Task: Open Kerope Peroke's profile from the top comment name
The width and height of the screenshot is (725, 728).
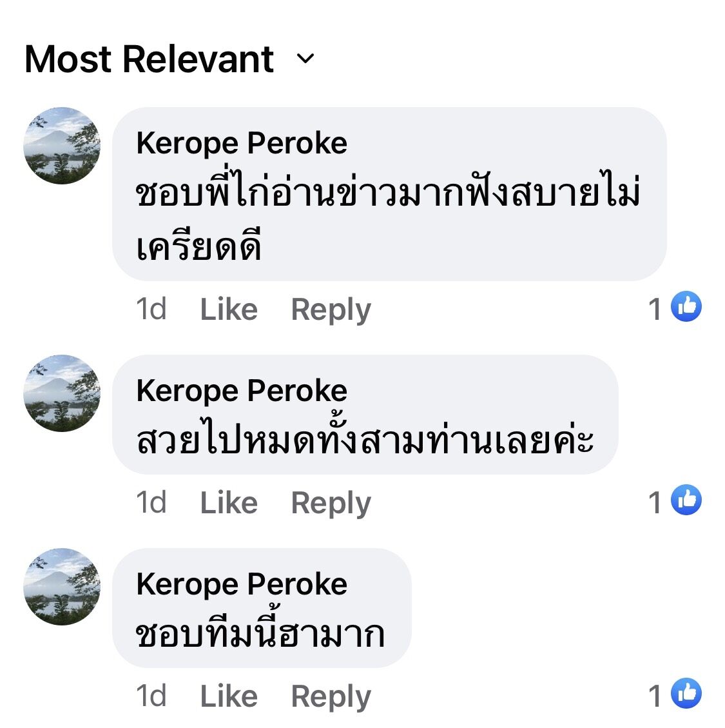Action: click(x=240, y=143)
